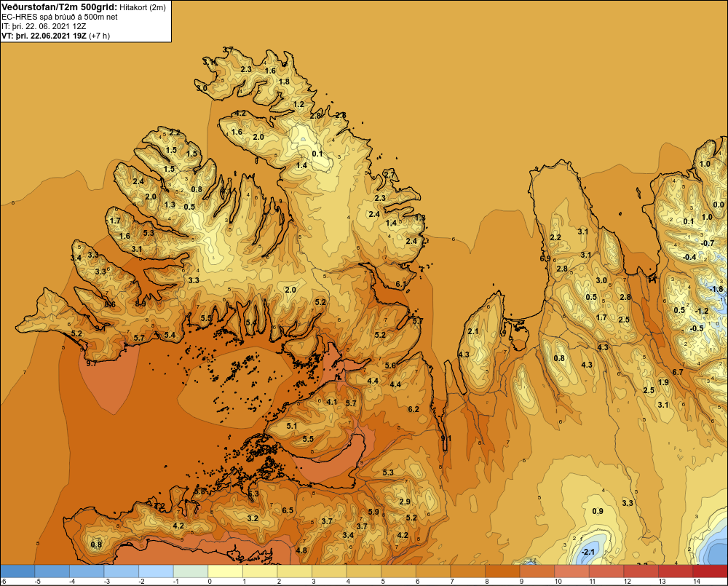Select the 'VT: þri. 22.06.2021 19Z (+7 h)' line
Image resolution: width=728 pixels, height=586 pixels.
pyautogui.click(x=56, y=36)
